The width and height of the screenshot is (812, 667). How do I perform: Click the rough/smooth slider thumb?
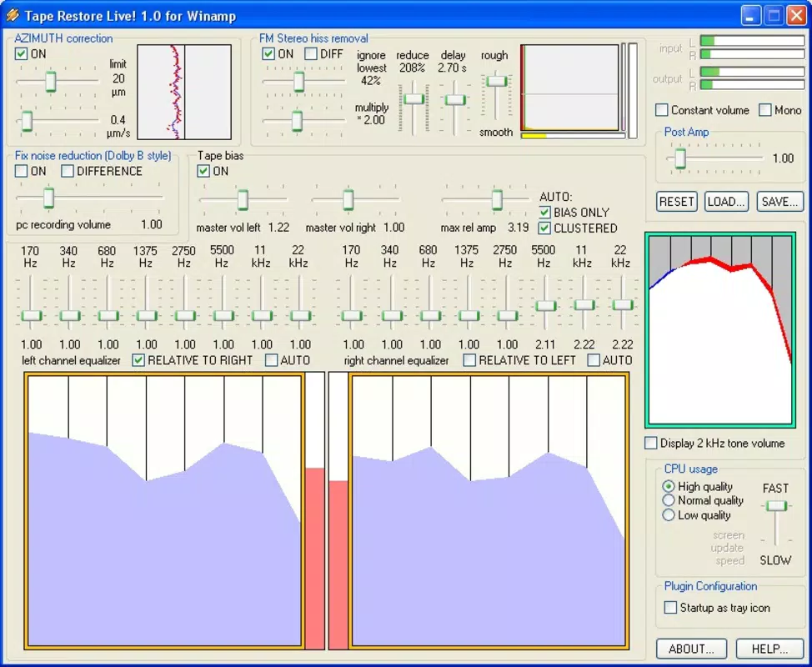coord(497,82)
